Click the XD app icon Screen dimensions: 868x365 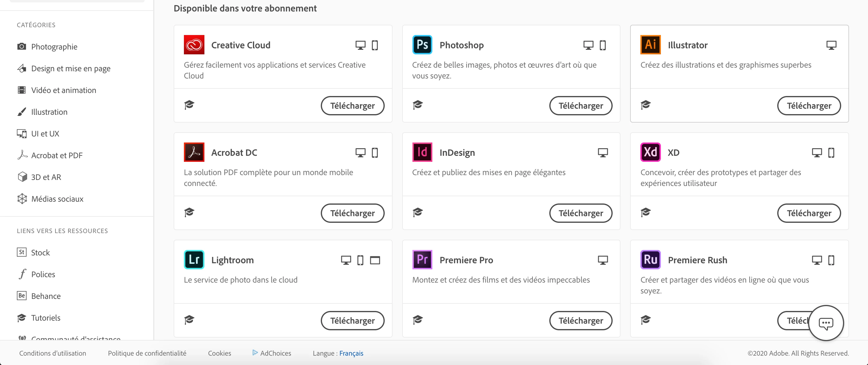[x=650, y=152]
